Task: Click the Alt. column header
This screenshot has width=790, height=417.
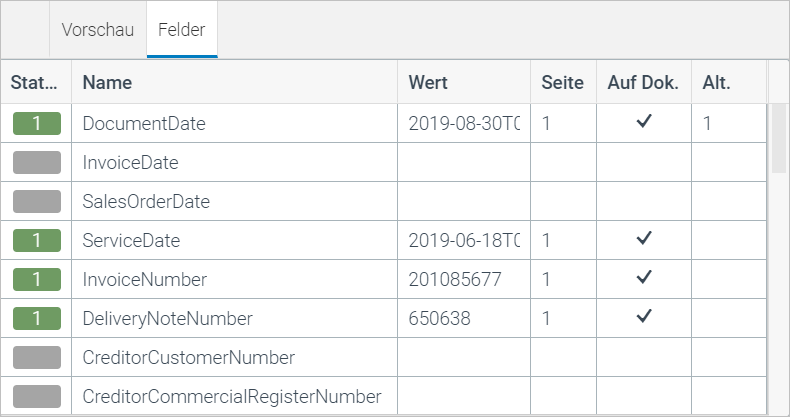Action: click(716, 83)
